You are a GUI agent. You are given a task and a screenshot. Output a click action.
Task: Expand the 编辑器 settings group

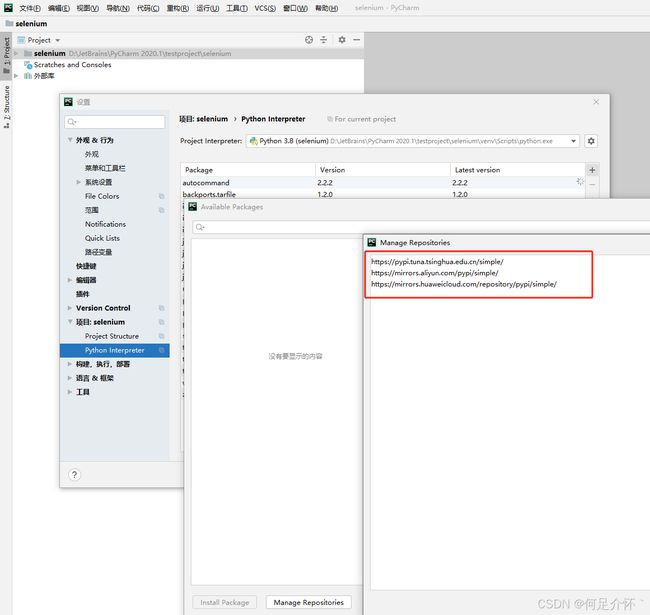(70, 280)
